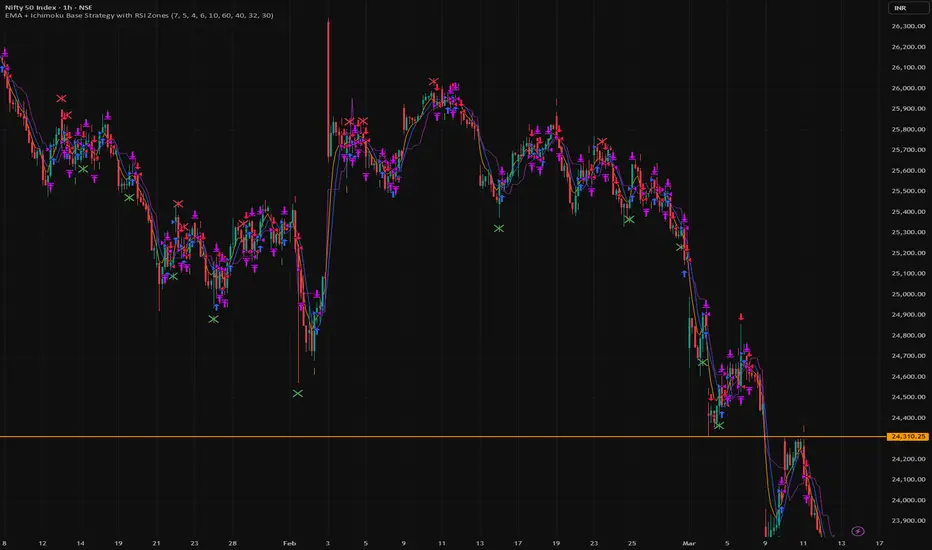
Task: Click the 25,900.00 price axis label
Action: (908, 109)
